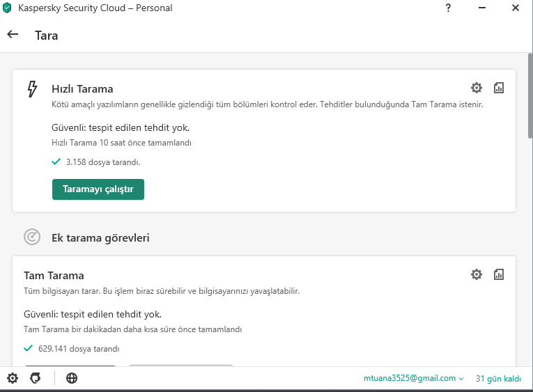Click the Tara page title
This screenshot has width=533, height=392.
tap(46, 36)
